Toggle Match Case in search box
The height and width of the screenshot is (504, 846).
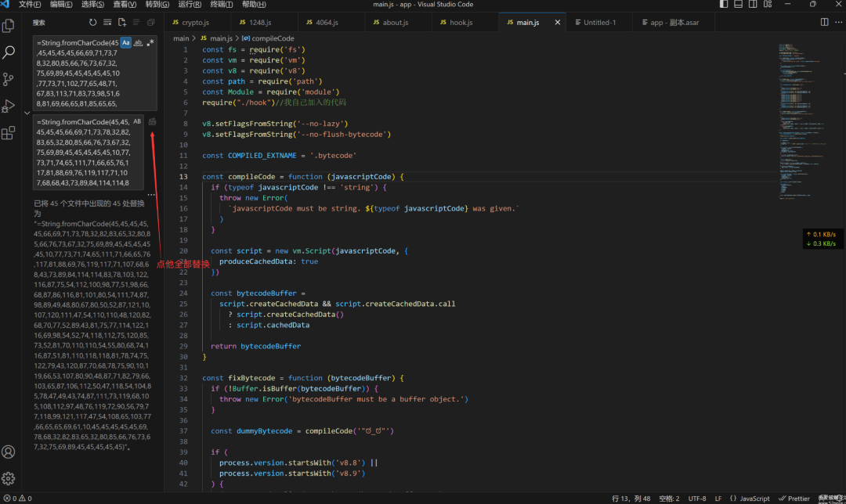tap(125, 42)
